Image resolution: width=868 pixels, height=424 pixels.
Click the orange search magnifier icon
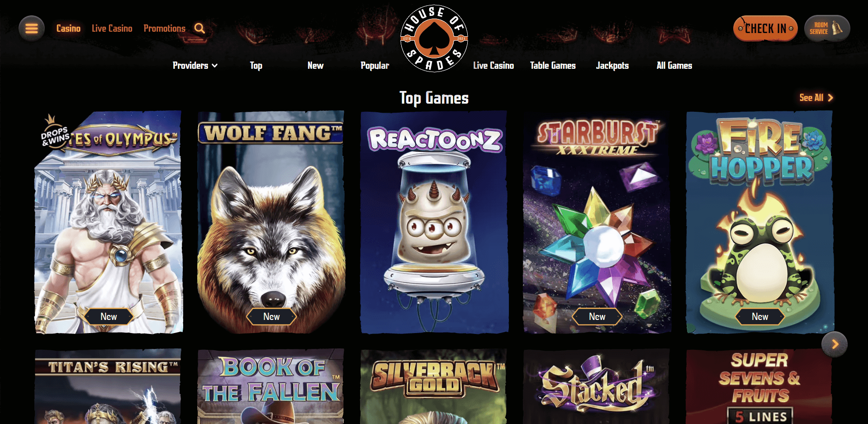point(199,29)
